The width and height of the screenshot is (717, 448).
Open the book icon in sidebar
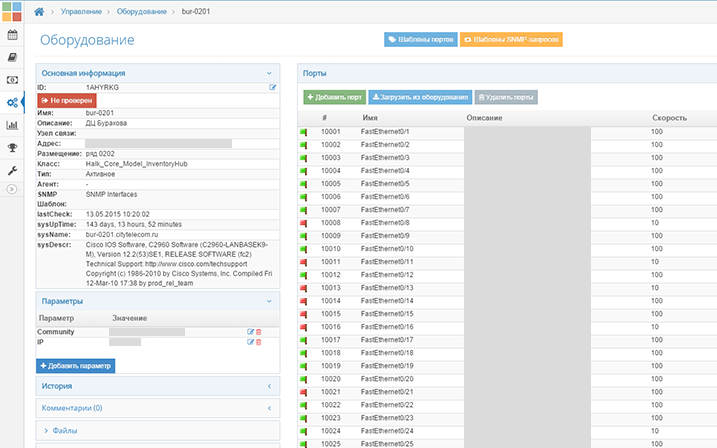coord(12,57)
